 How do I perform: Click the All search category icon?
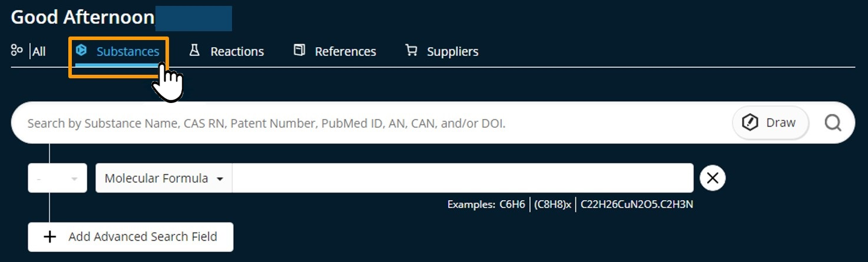[16, 51]
